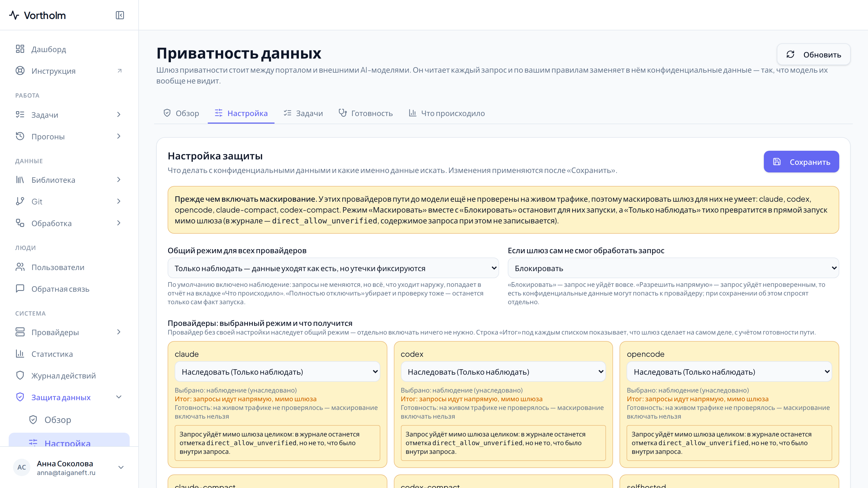Viewport: 868px width, 488px height.
Task: Click the Vortholm pulse logo icon
Action: (x=14, y=15)
